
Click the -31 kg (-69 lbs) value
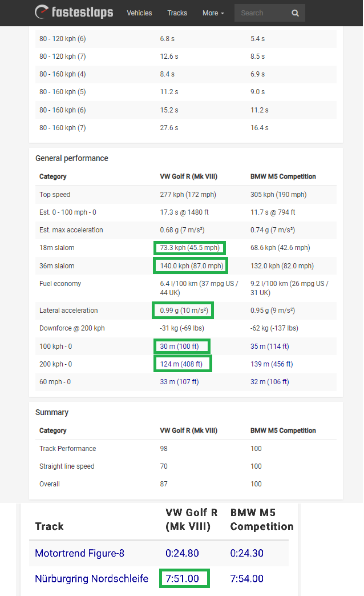[182, 328]
